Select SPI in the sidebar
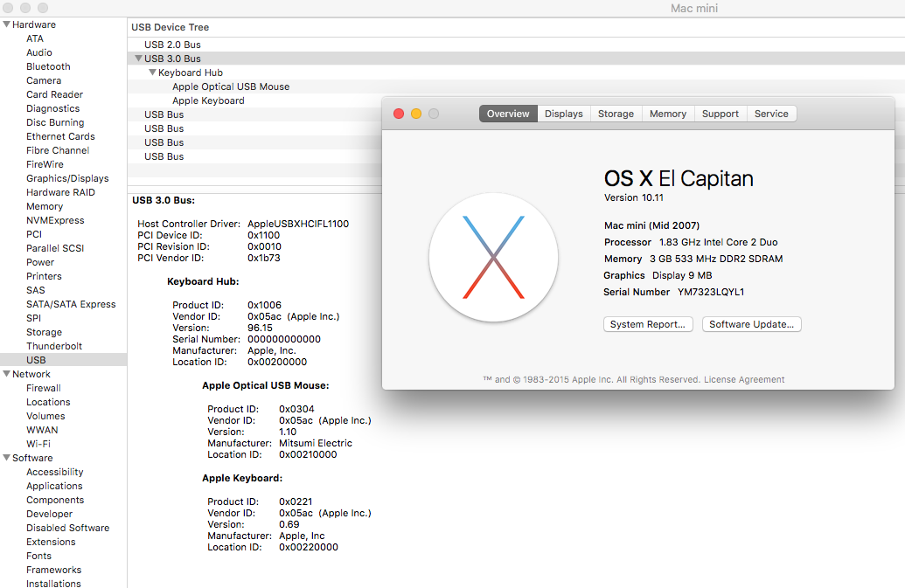This screenshot has height=588, width=905. 33,318
